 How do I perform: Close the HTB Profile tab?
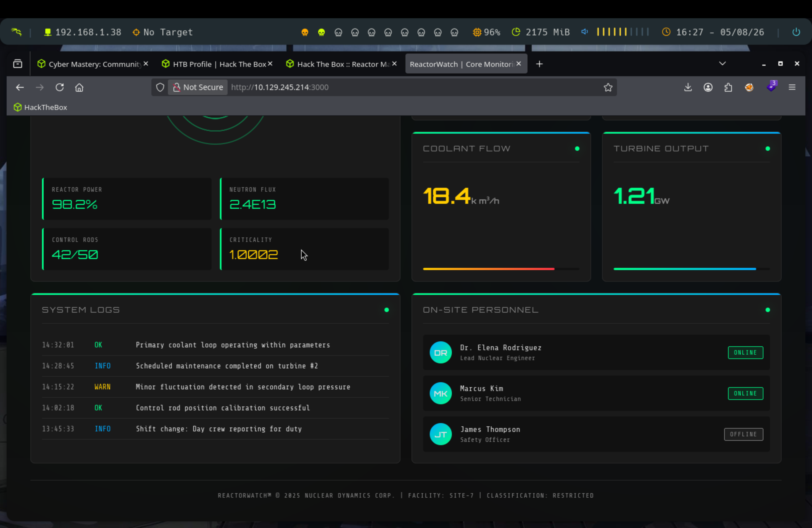[270, 64]
